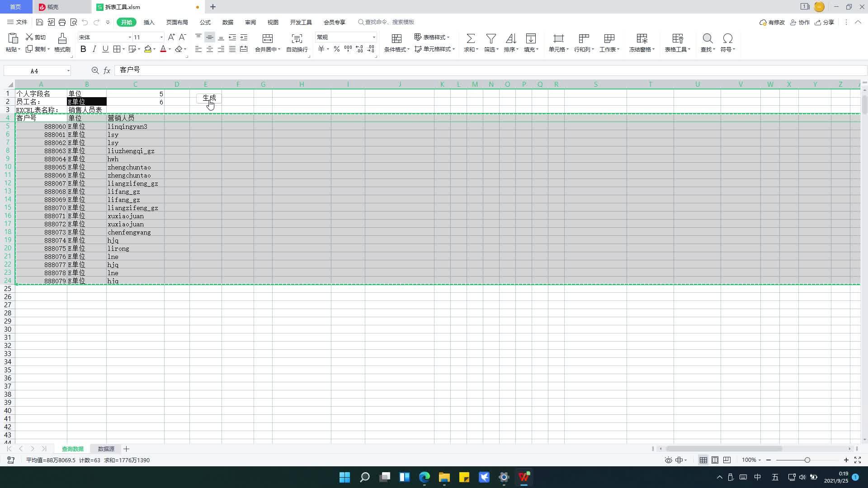
Task: Toggle align left
Action: click(198, 49)
